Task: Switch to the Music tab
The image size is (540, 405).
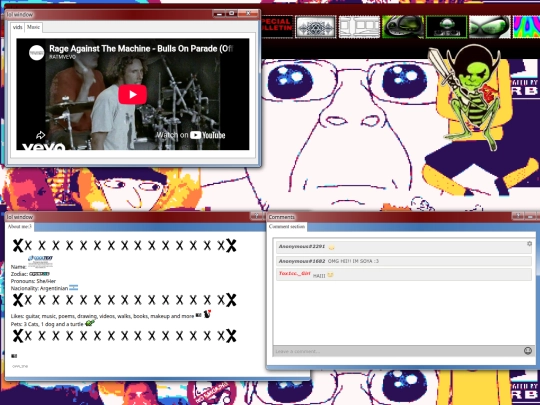Action: [33, 27]
